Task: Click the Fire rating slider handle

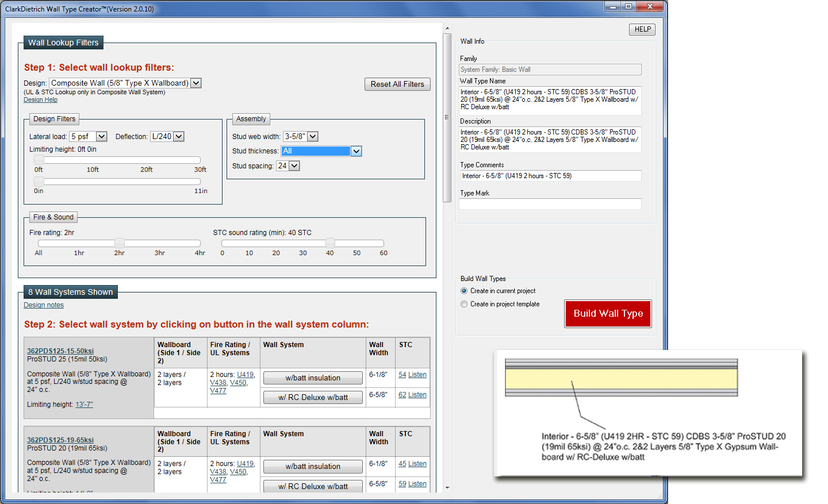Action: (x=120, y=243)
